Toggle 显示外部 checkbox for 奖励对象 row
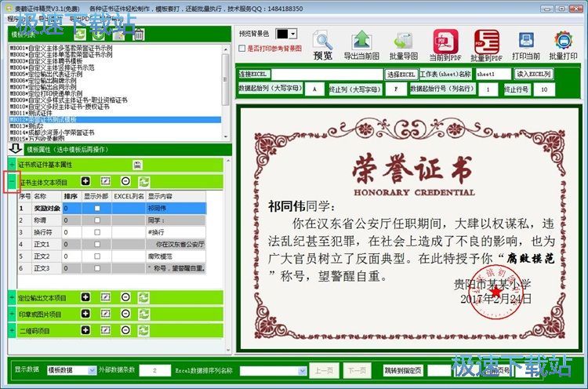This screenshot has height=389, width=588. point(97,208)
